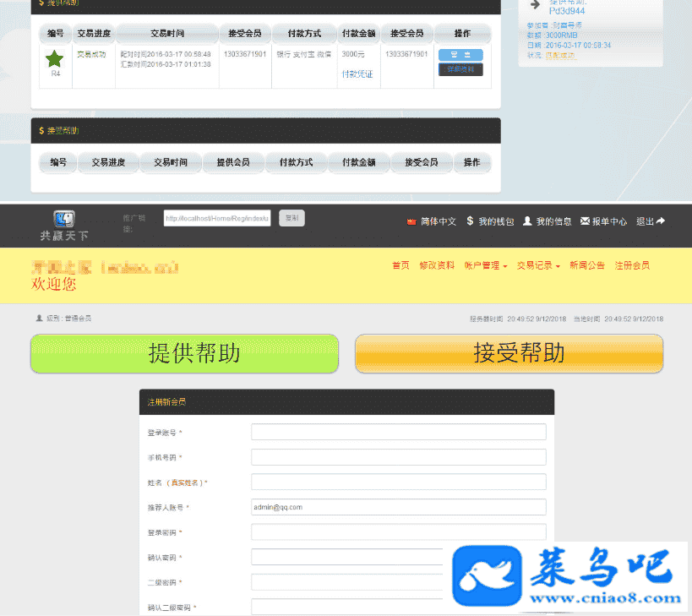The height and width of the screenshot is (616, 692).
Task: Focus the 登录密码 input field
Action: pyautogui.click(x=399, y=532)
